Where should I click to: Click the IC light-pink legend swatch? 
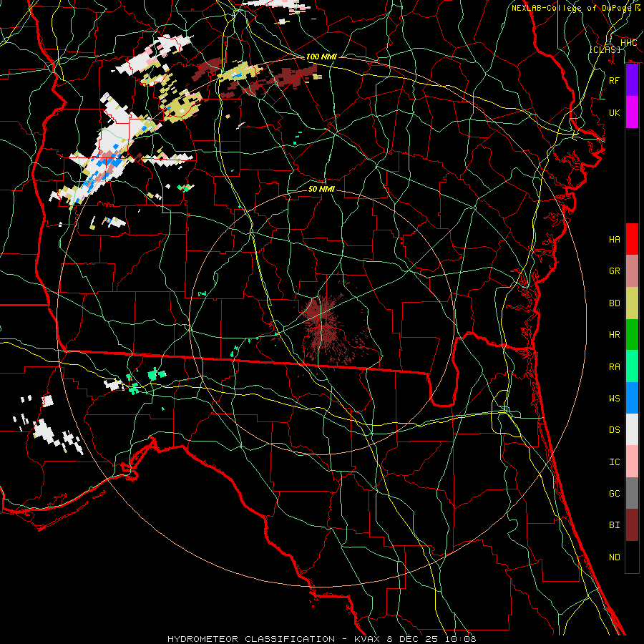coord(632,462)
